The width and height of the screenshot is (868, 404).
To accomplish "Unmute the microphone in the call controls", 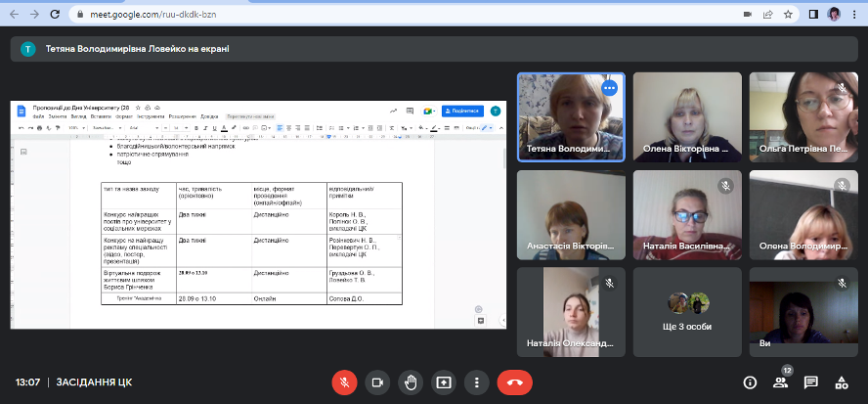I will pyautogui.click(x=344, y=382).
